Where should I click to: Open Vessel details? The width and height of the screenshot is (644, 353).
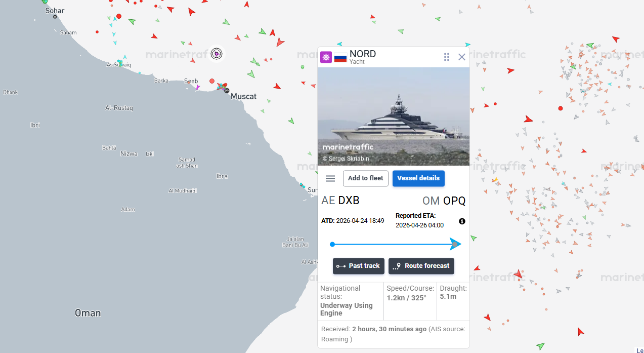[x=418, y=178]
